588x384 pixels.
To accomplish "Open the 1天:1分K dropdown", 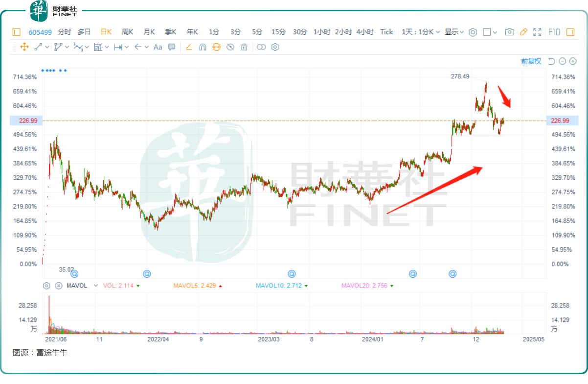I will [x=421, y=32].
